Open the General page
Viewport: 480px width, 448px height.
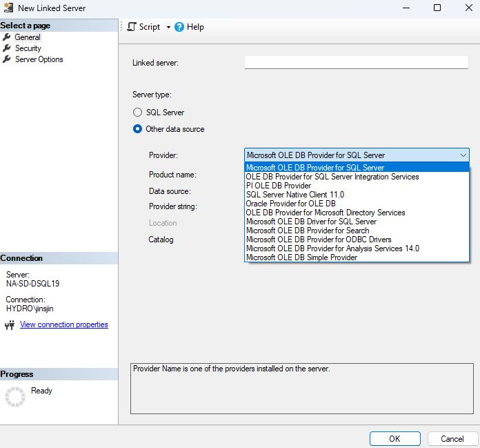click(x=28, y=37)
